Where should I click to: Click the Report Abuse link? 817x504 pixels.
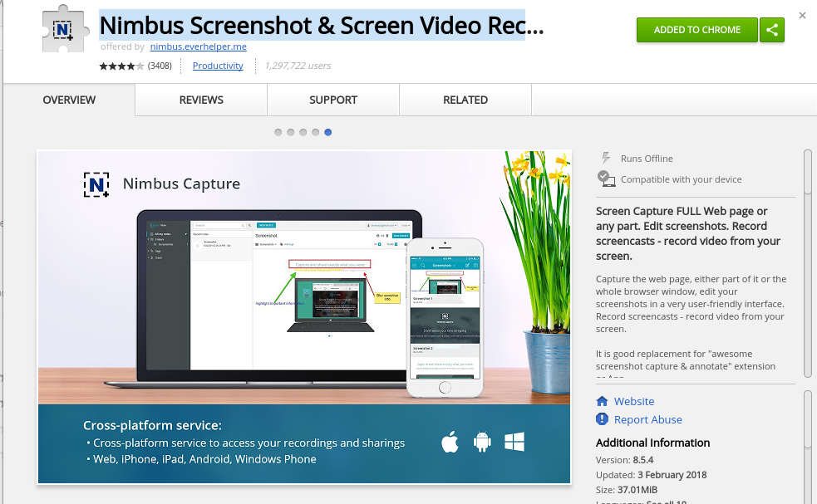click(x=647, y=419)
